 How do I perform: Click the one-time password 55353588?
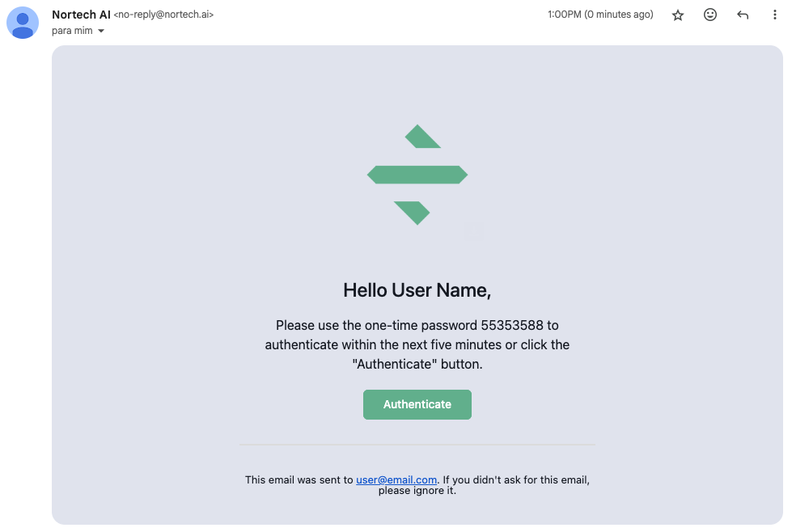(x=512, y=325)
